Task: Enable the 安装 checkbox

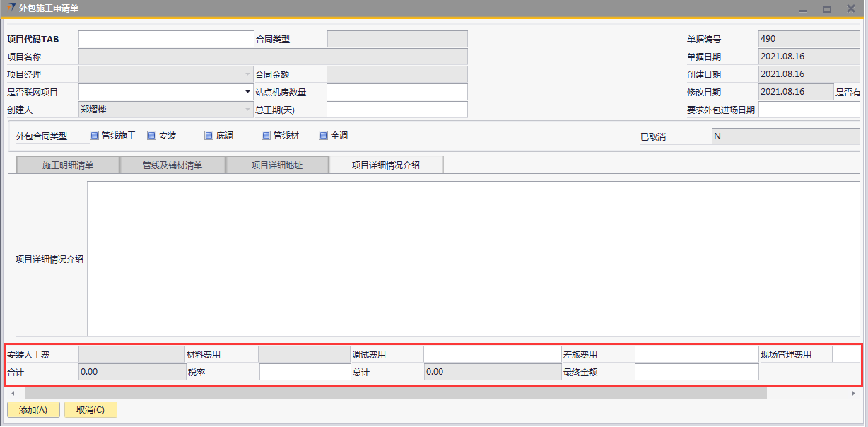Action: coord(151,136)
